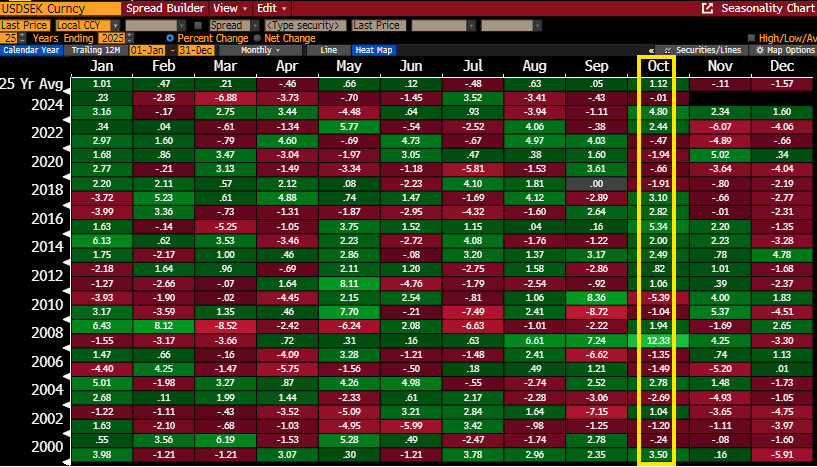Click the pop-out icon beside Seasonality Chart
Image resolution: width=817 pixels, height=467 pixels.
tap(708, 8)
